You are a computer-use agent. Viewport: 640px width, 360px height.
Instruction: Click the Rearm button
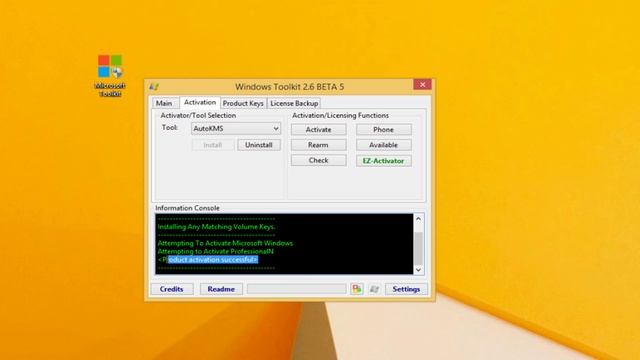(x=318, y=145)
